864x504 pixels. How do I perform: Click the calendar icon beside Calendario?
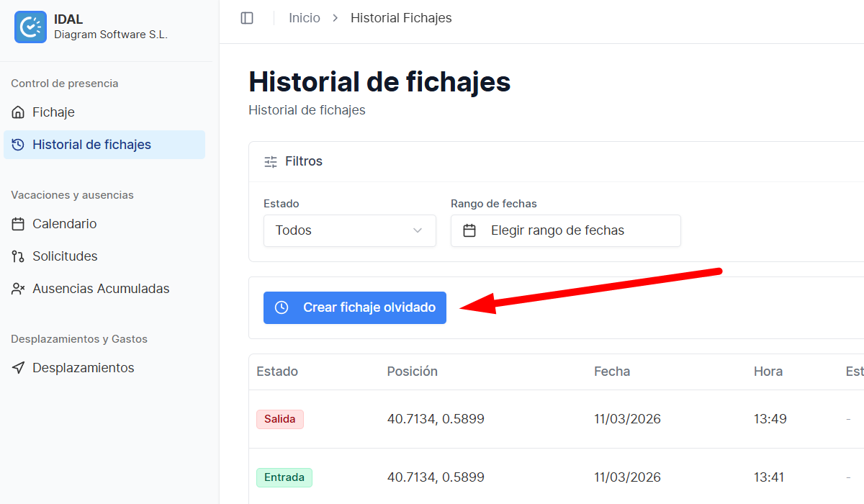pos(19,224)
